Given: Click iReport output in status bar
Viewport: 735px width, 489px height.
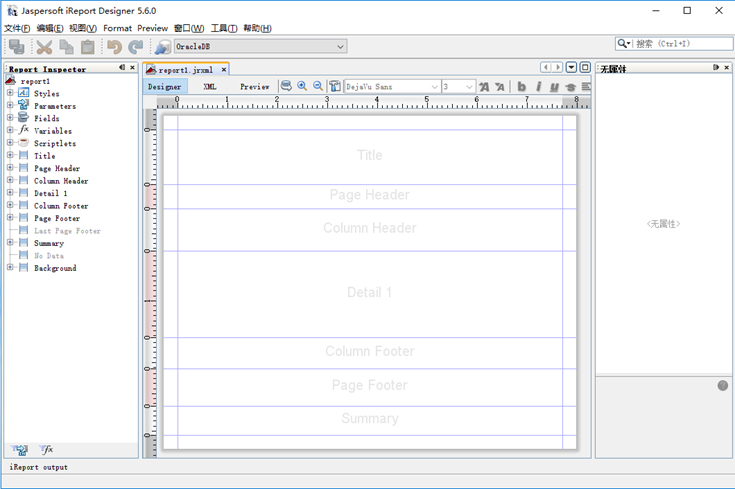Looking at the screenshot, I should click(x=39, y=467).
